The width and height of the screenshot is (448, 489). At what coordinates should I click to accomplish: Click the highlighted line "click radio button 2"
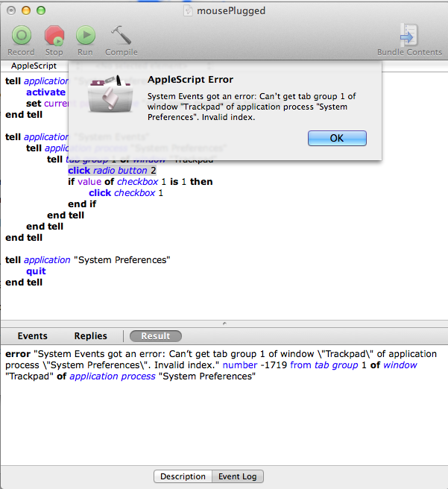point(112,170)
